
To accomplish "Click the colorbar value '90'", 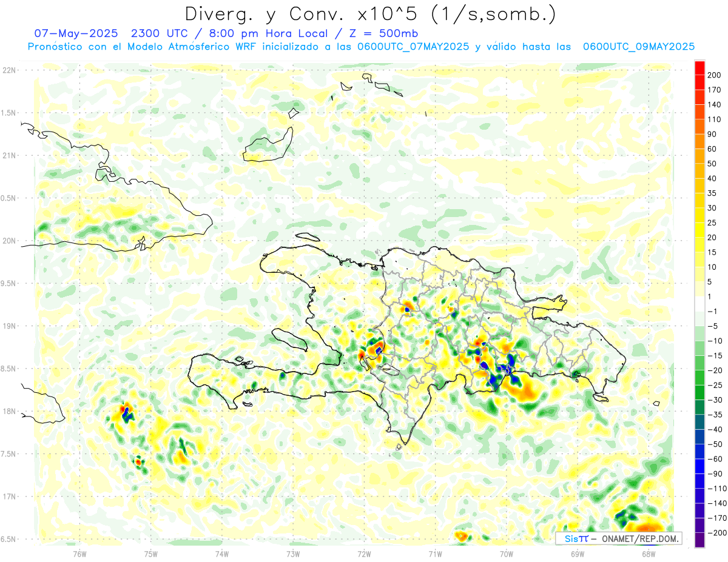I will coord(713,134).
